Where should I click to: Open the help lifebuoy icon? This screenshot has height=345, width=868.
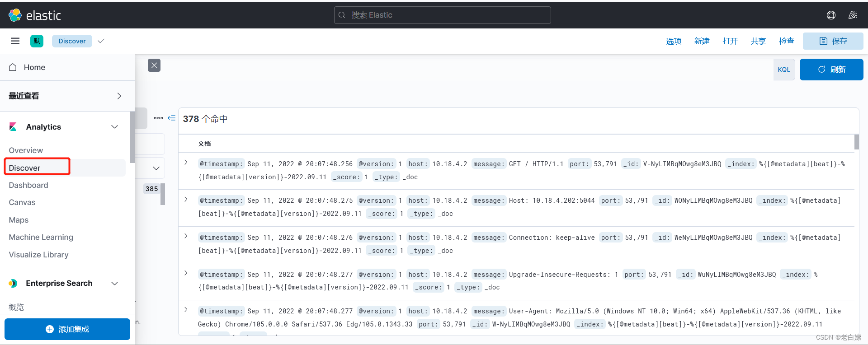click(831, 15)
